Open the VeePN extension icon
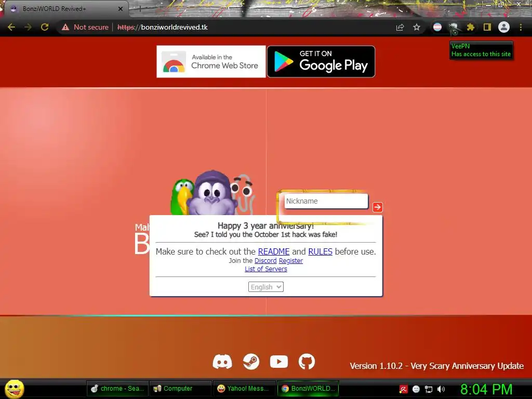 (x=454, y=28)
